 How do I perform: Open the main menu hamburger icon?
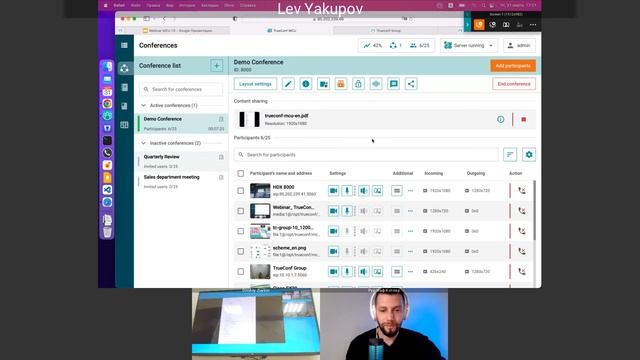pos(124,45)
